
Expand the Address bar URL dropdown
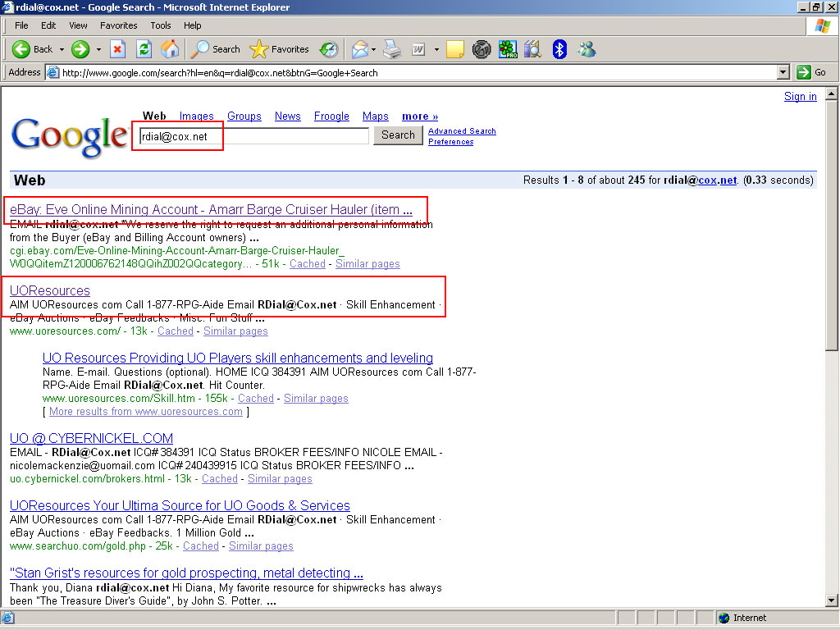click(x=783, y=72)
